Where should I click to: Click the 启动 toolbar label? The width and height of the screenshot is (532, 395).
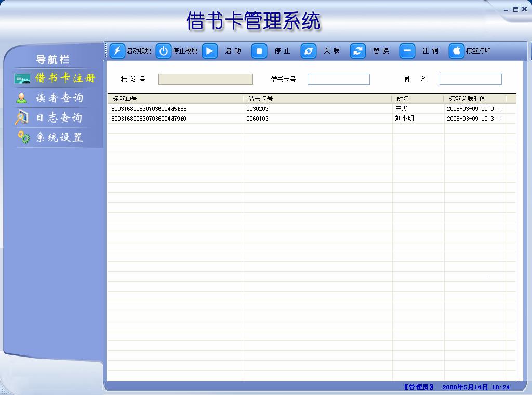(x=233, y=51)
